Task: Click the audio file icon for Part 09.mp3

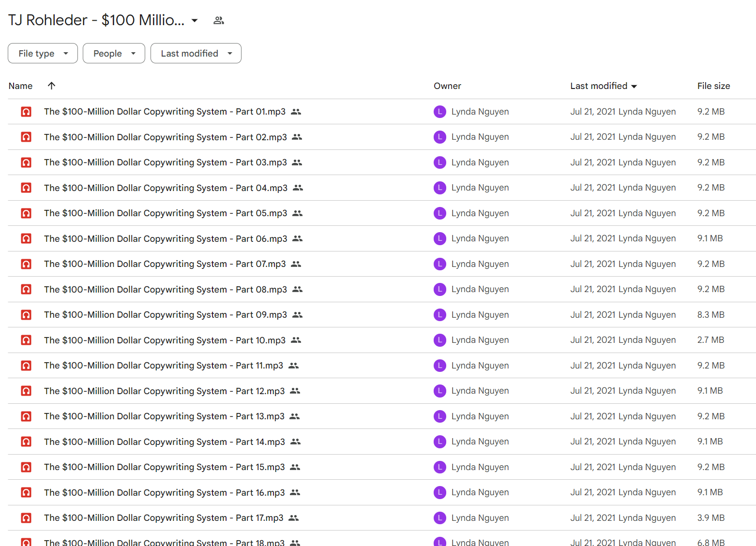Action: pos(26,315)
